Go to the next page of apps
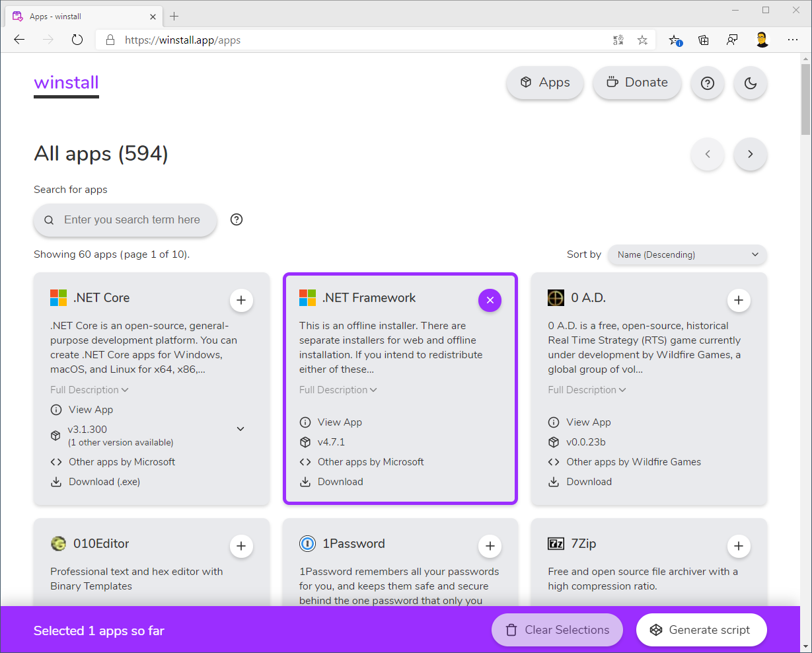 [750, 154]
